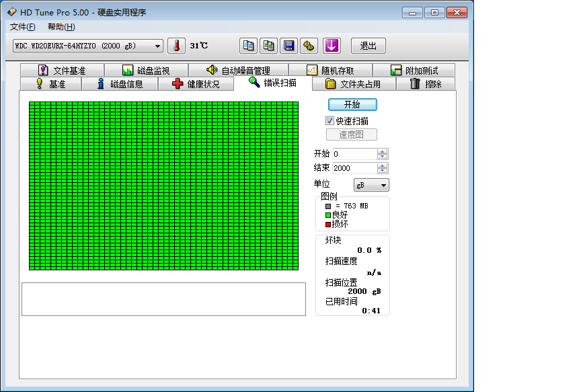This screenshot has height=392, width=581.
Task: Switch to the 磁盘监视 tab
Action: [x=146, y=70]
